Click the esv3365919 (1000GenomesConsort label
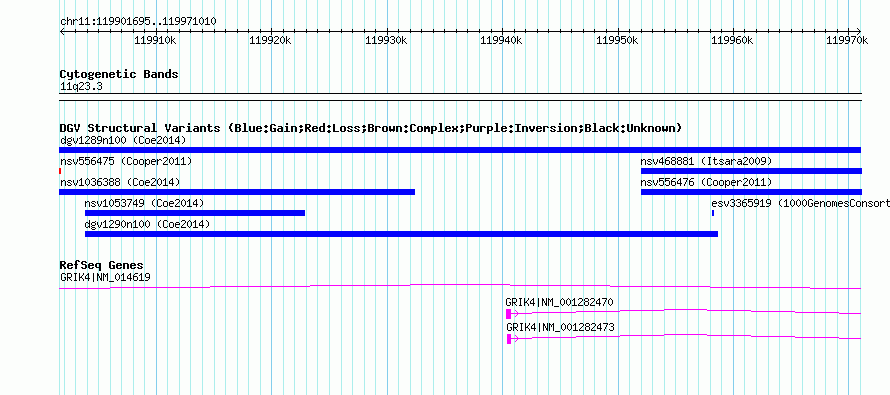This screenshot has width=890, height=395. click(800, 203)
